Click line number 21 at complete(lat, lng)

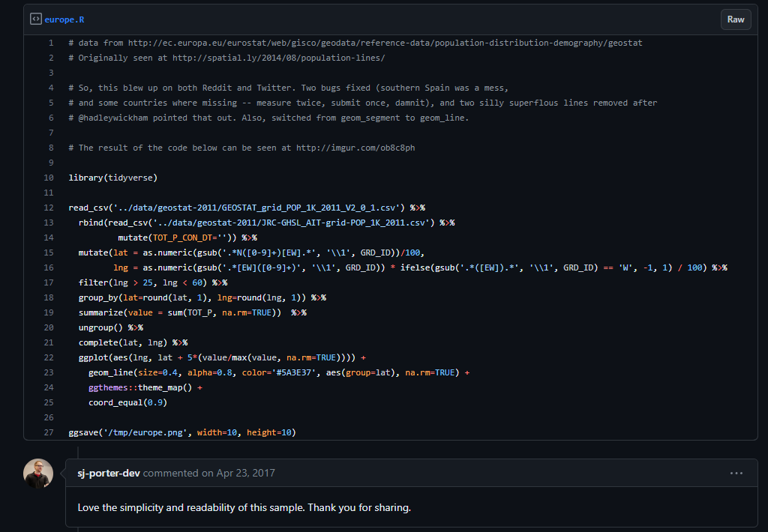point(49,342)
